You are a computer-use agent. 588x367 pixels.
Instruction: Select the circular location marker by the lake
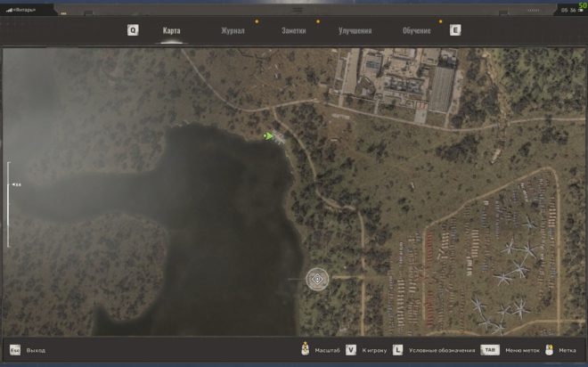pyautogui.click(x=317, y=279)
